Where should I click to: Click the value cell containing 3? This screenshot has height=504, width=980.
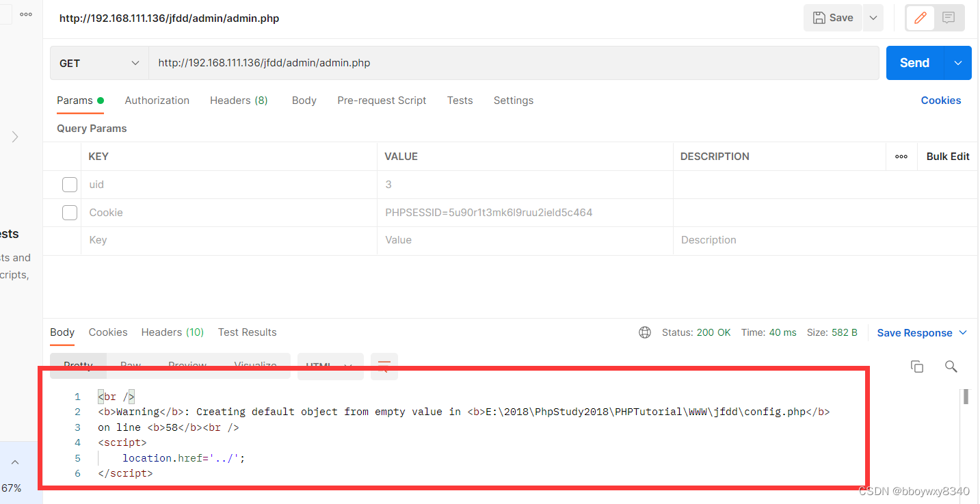525,185
